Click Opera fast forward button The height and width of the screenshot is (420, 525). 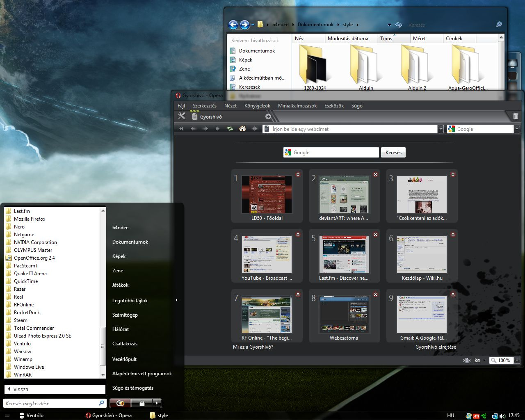pos(218,129)
